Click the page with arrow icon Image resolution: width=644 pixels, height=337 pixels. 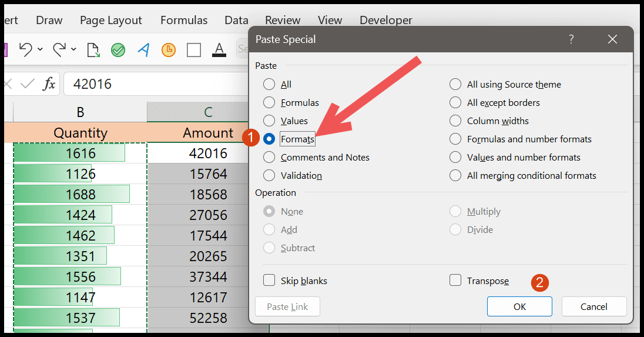point(93,50)
